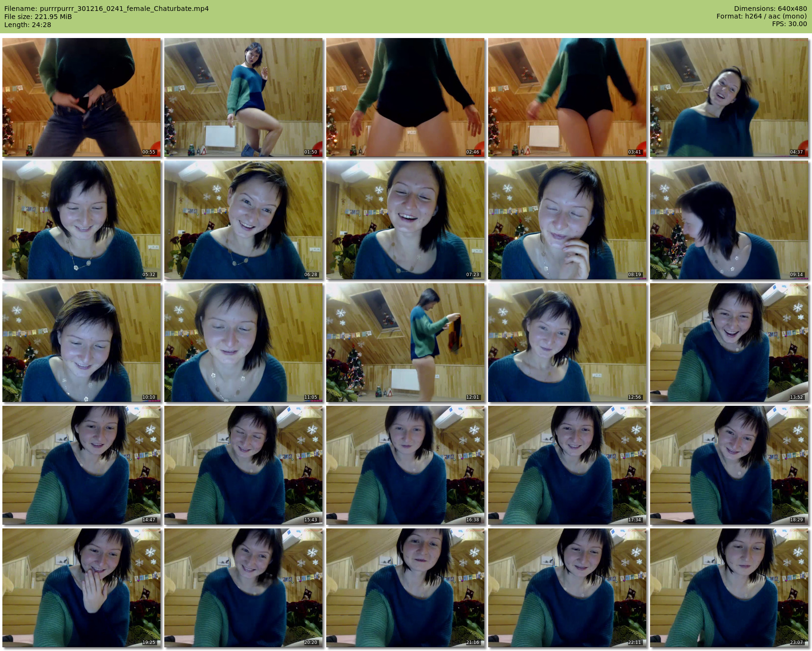Click the 05:32 preview frame
Image resolution: width=812 pixels, height=651 pixels.
coord(82,220)
